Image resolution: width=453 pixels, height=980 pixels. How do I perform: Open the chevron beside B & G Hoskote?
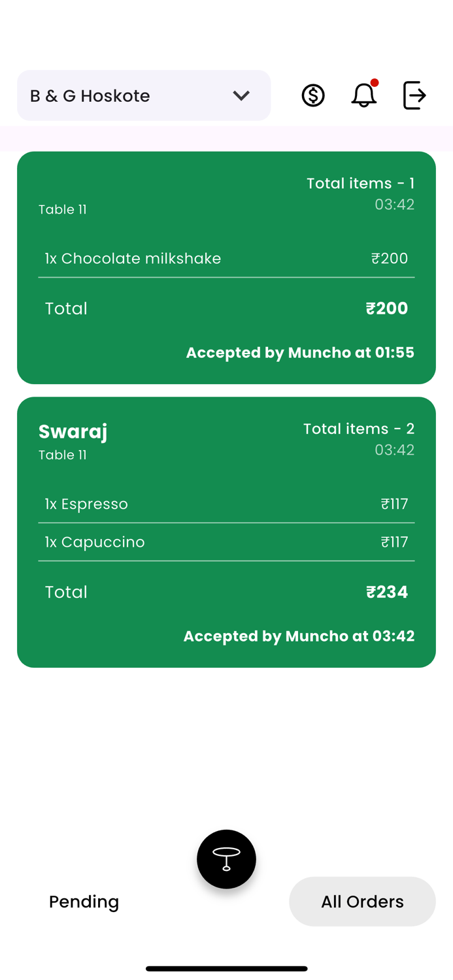point(241,95)
